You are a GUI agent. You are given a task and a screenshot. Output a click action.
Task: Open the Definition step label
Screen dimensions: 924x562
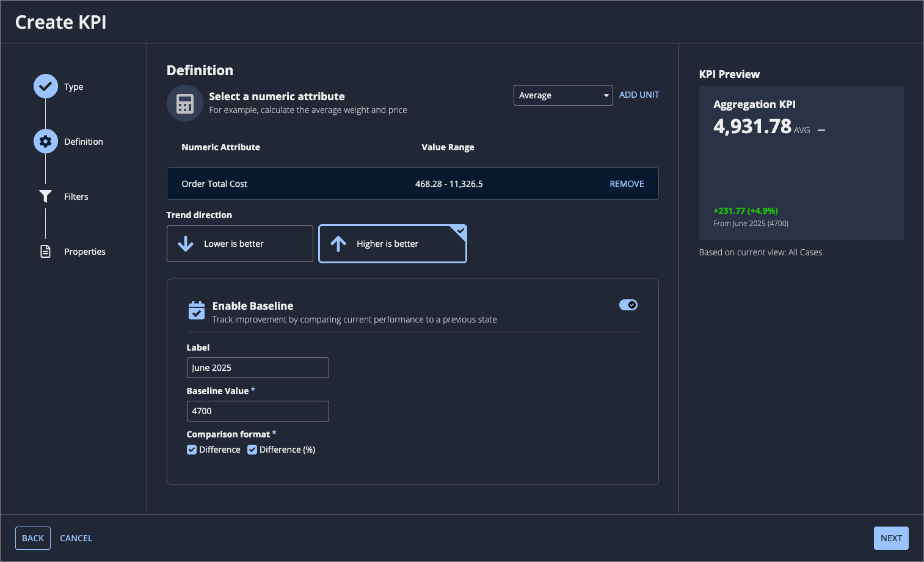point(84,142)
